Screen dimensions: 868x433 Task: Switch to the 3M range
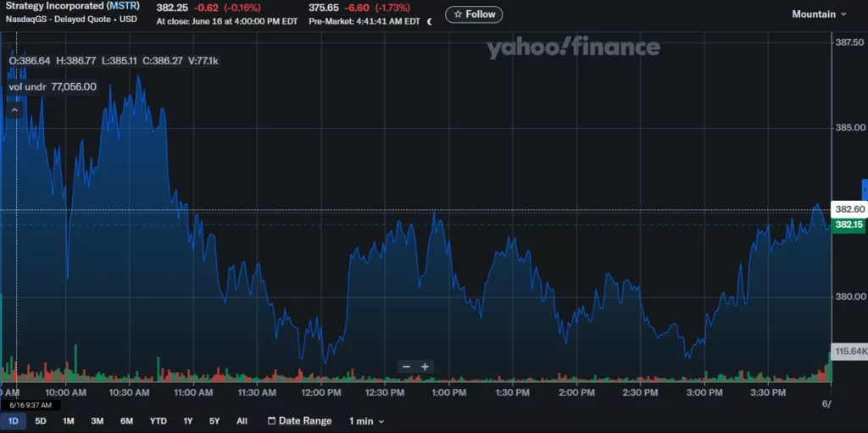pyautogui.click(x=97, y=421)
